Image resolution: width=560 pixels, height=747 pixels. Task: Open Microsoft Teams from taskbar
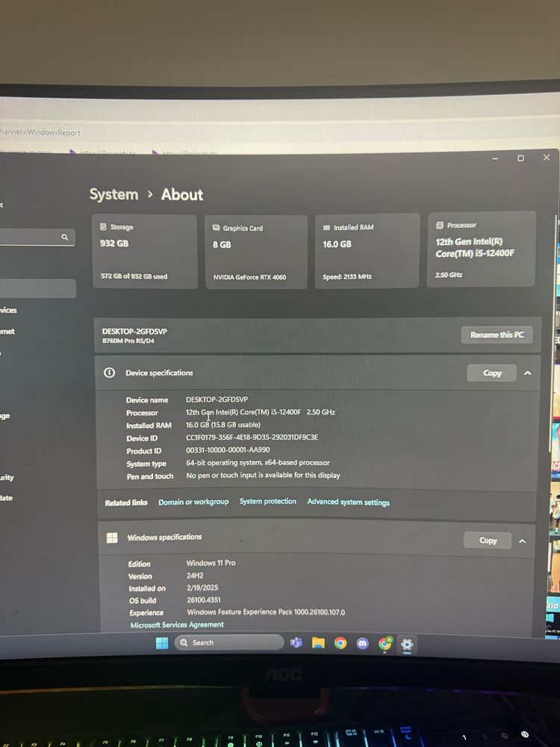pos(296,643)
